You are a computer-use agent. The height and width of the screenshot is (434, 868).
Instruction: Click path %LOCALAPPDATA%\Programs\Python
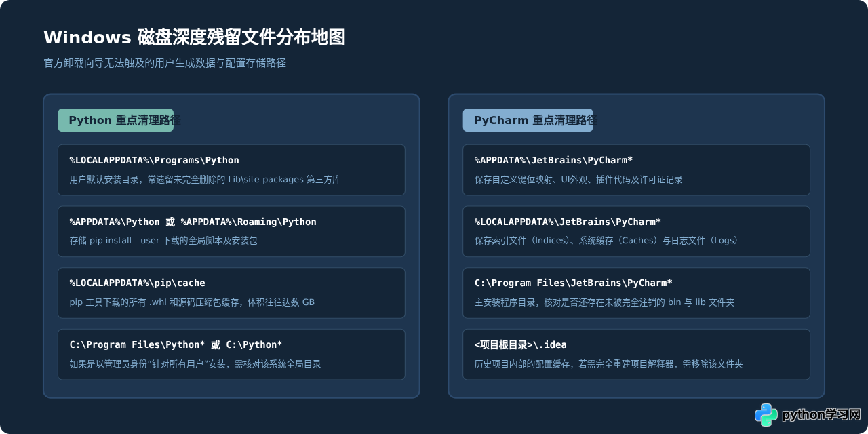154,161
